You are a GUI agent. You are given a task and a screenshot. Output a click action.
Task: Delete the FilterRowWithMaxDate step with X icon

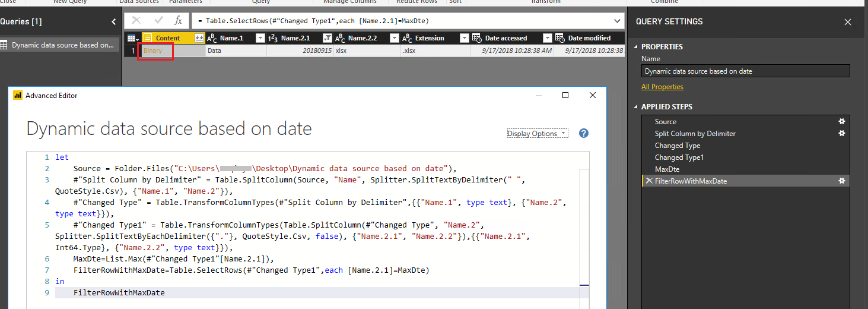649,181
